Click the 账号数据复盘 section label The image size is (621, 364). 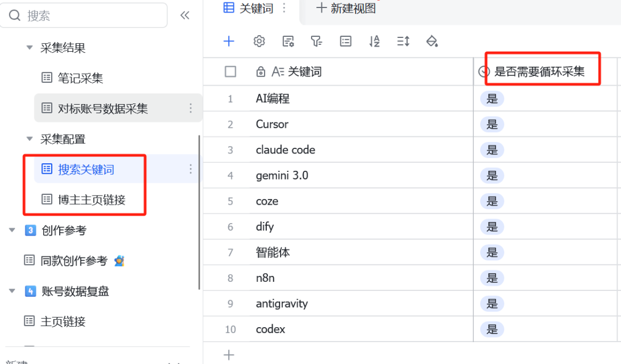(75, 291)
